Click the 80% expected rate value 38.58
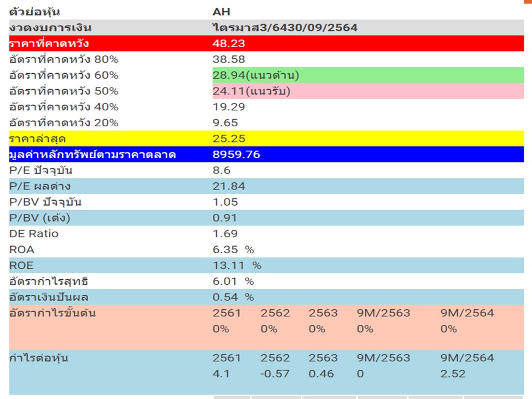The width and height of the screenshot is (532, 399). tap(228, 59)
